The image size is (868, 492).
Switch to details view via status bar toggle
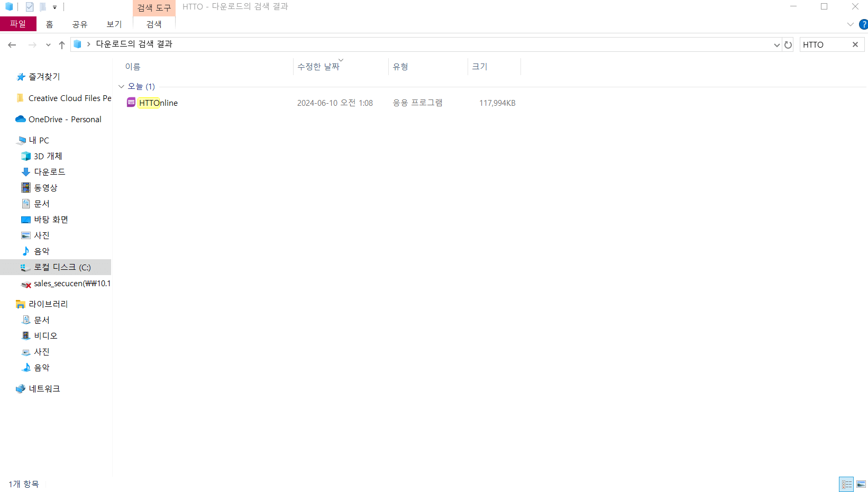[x=846, y=484]
